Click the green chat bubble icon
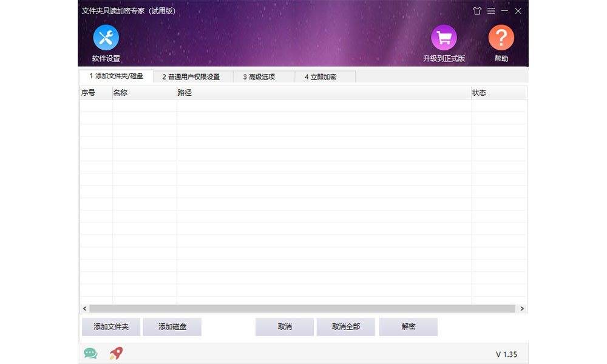Screen dimensions: 607x364 [x=90, y=353]
